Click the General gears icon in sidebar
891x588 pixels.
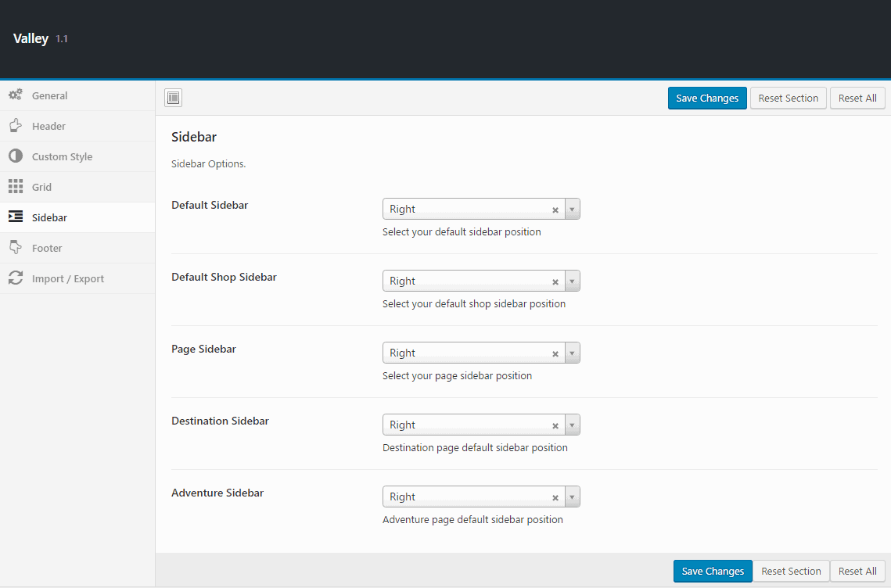pos(16,95)
